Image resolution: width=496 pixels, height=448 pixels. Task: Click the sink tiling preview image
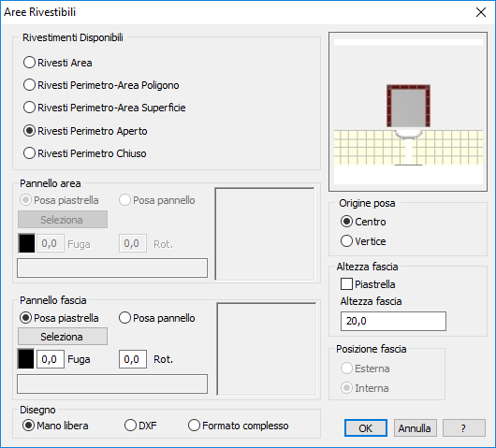tap(408, 111)
